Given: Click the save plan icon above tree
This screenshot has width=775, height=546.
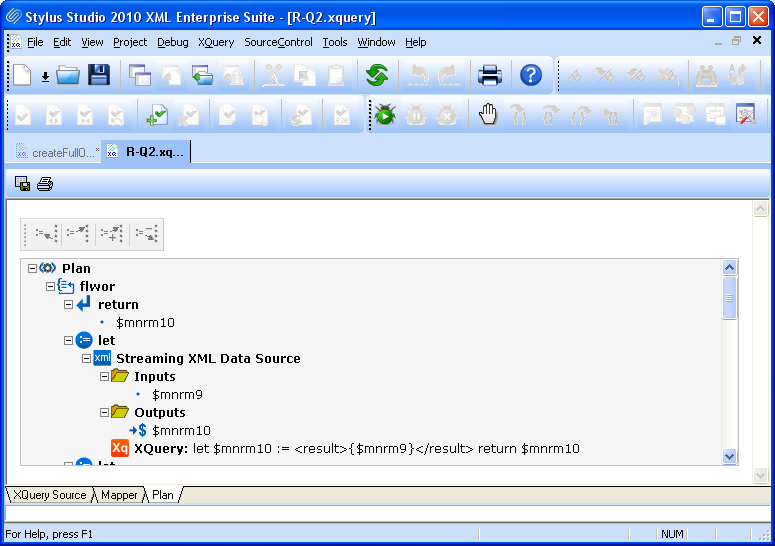Looking at the screenshot, I should coord(22,184).
